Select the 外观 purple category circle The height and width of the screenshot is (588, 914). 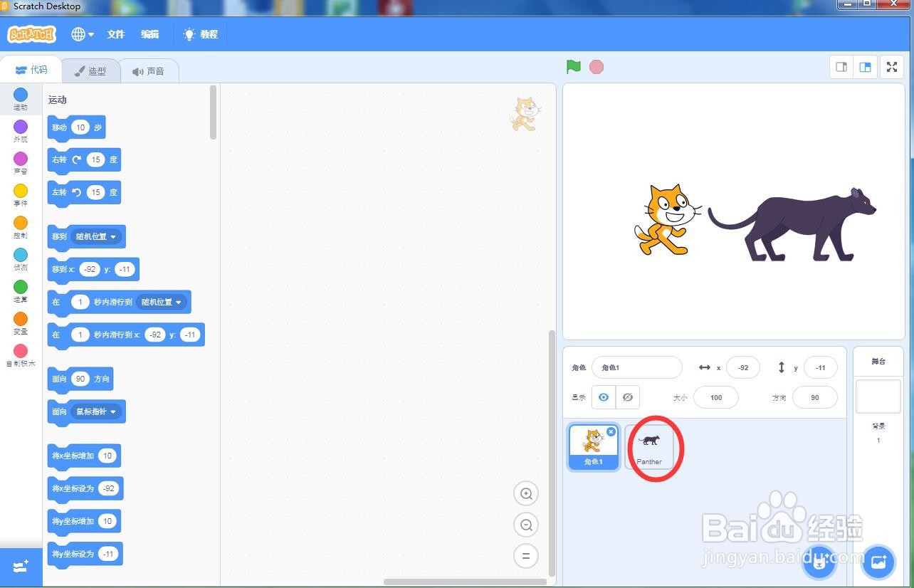tap(21, 127)
